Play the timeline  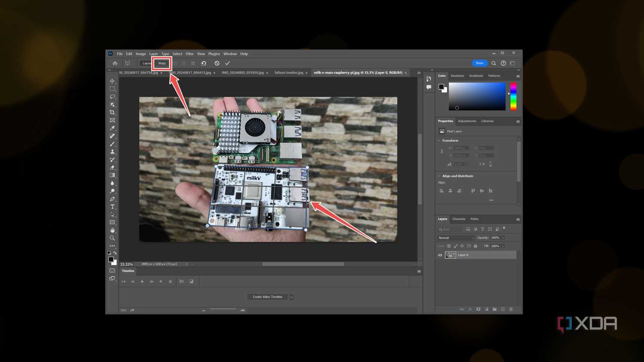[142, 281]
